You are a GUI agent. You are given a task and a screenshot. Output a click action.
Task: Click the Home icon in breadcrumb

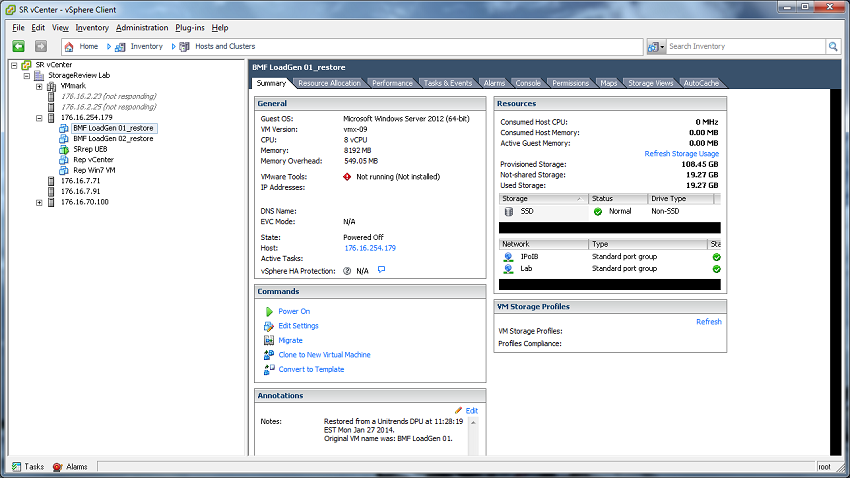[69, 47]
